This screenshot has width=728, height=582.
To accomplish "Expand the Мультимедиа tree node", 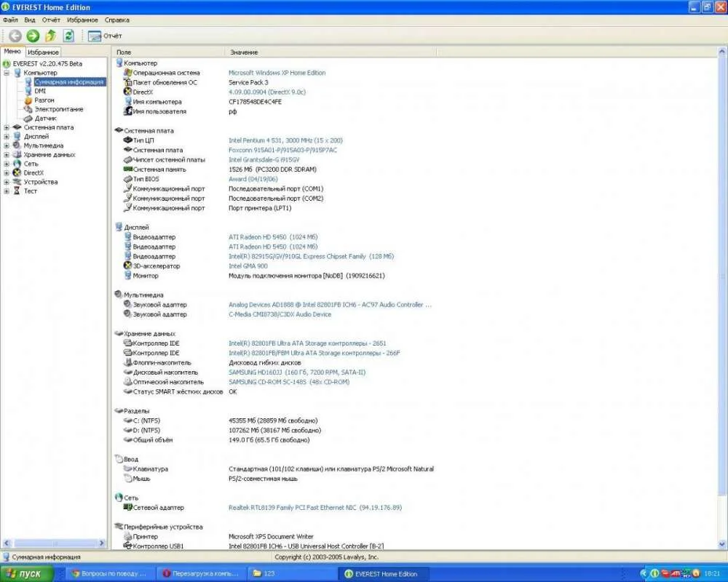I will click(x=7, y=145).
